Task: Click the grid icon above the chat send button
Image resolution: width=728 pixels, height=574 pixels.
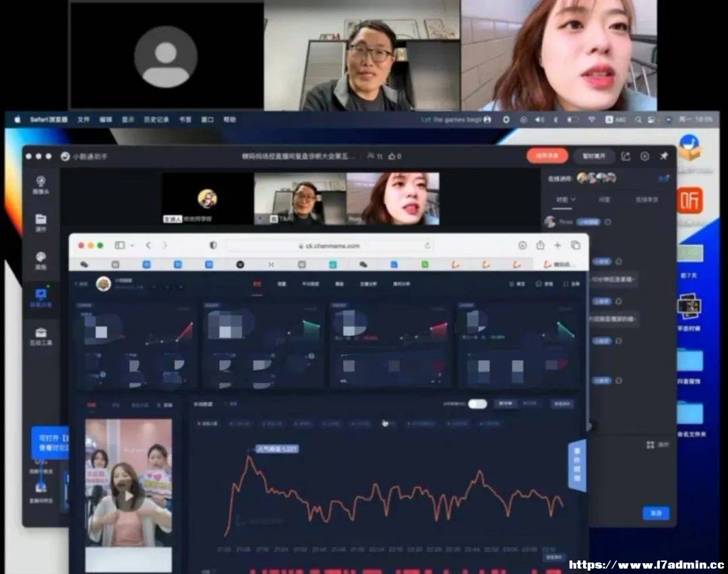Action: [x=650, y=445]
